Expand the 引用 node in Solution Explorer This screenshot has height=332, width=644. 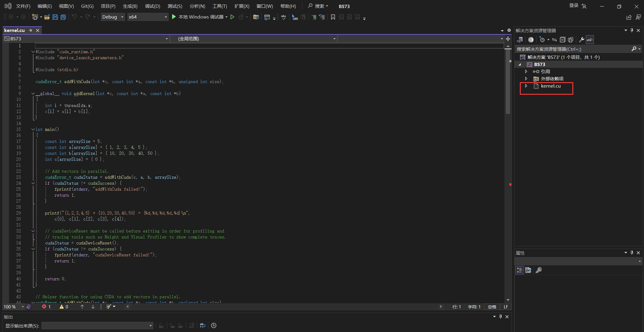coord(526,71)
